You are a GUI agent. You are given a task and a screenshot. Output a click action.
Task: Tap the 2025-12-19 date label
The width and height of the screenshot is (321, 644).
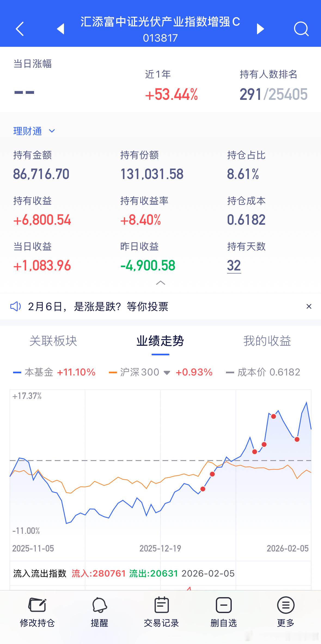coord(160,548)
